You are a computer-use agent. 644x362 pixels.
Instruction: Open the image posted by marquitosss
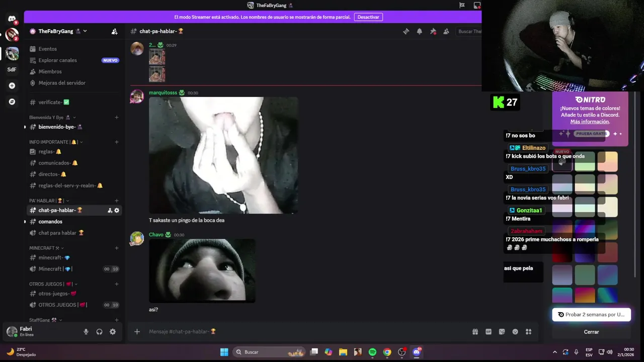(223, 155)
